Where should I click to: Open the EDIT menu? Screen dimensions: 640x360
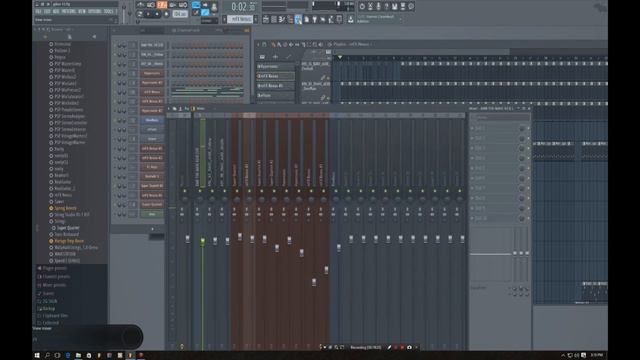47,11
